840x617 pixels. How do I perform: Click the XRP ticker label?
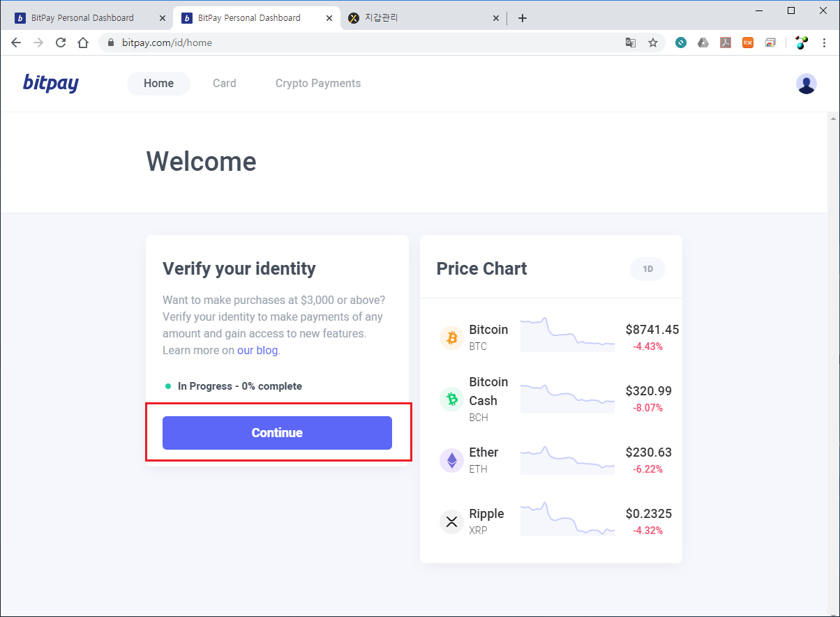(478, 531)
